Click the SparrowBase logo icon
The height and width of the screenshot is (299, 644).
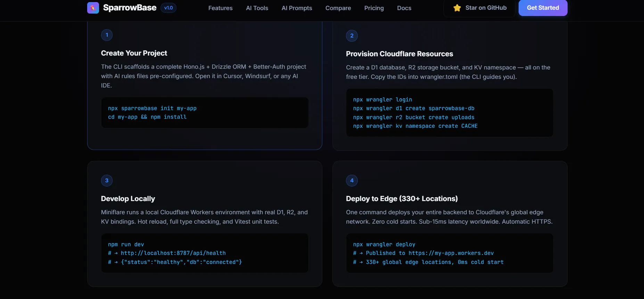click(x=93, y=8)
